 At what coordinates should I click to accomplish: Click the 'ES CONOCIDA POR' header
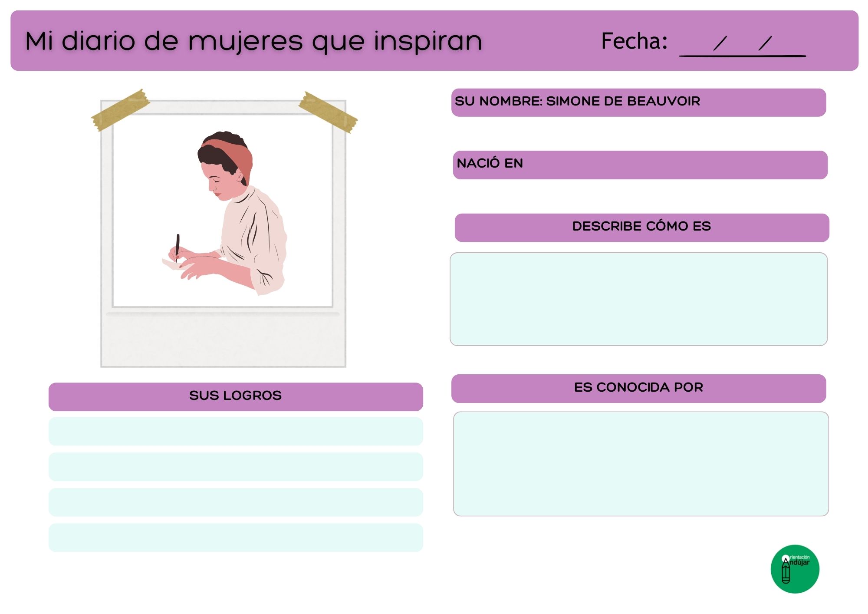(638, 388)
